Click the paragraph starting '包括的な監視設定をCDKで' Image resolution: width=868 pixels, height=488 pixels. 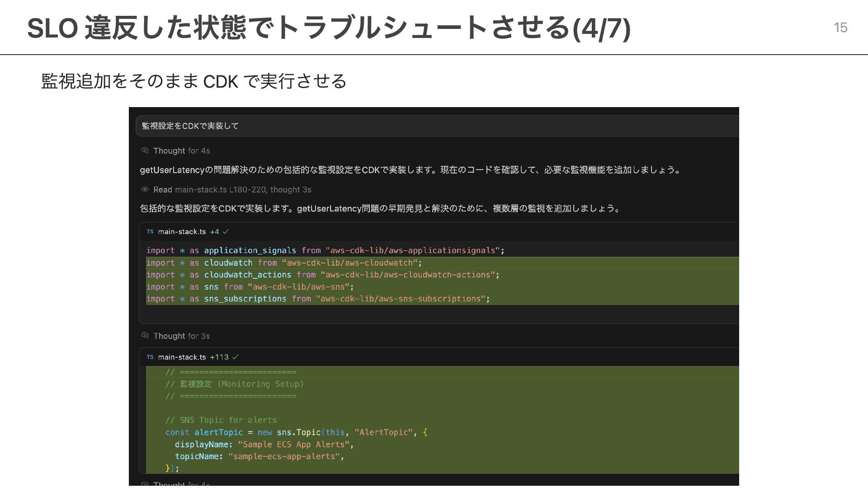(x=381, y=208)
